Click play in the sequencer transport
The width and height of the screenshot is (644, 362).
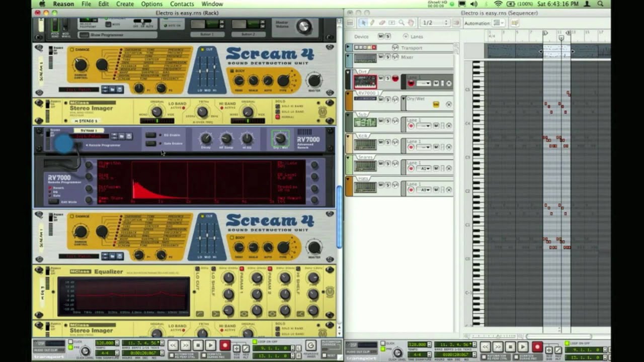(x=523, y=347)
